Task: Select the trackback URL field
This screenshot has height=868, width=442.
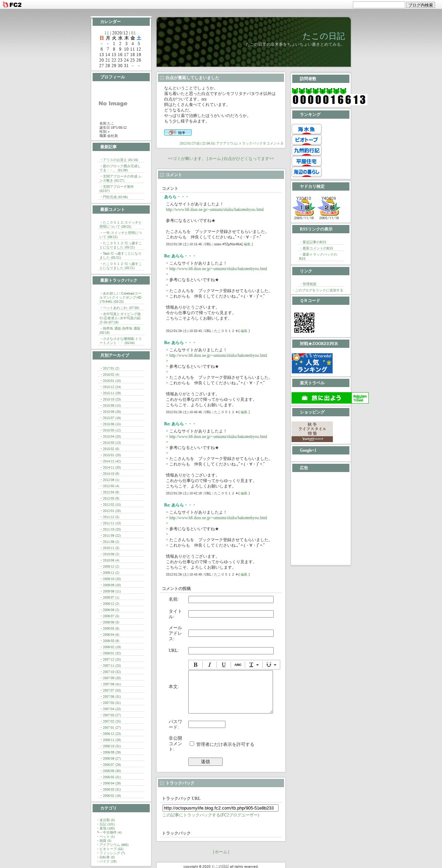Action: pyautogui.click(x=220, y=808)
